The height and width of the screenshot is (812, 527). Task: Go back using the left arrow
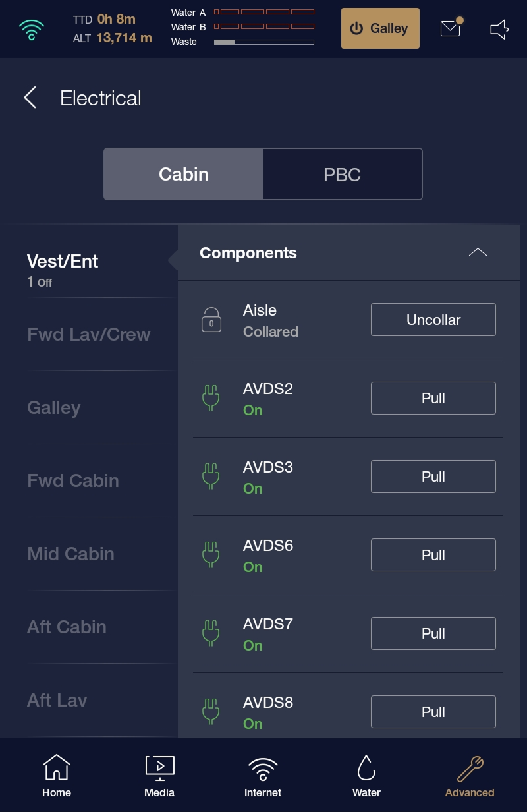tap(30, 98)
